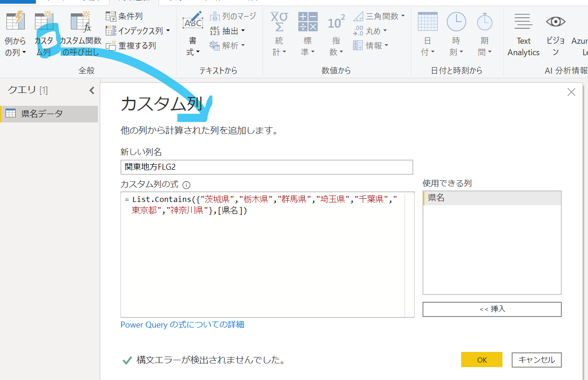Click the formula editor vertical scrollbar
This screenshot has width=588, height=380.
[409, 254]
